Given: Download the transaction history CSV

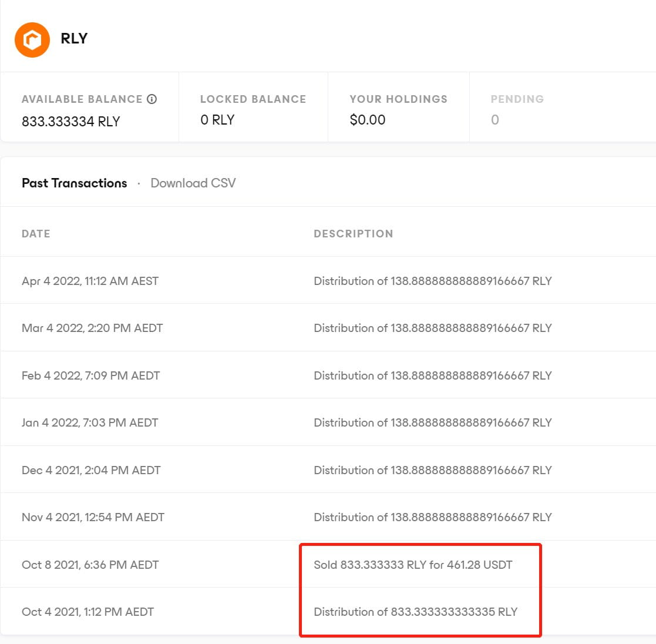Looking at the screenshot, I should [193, 183].
